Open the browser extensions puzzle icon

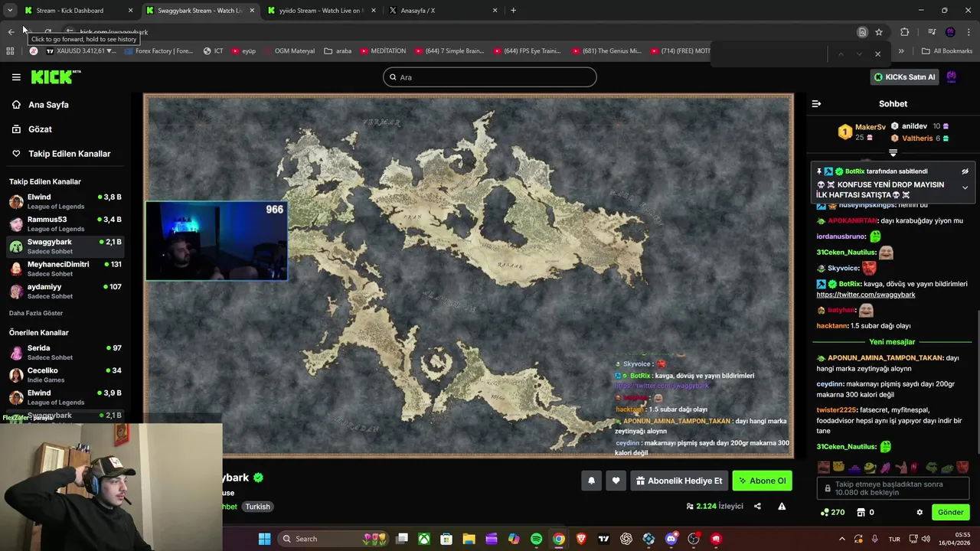[x=904, y=32]
